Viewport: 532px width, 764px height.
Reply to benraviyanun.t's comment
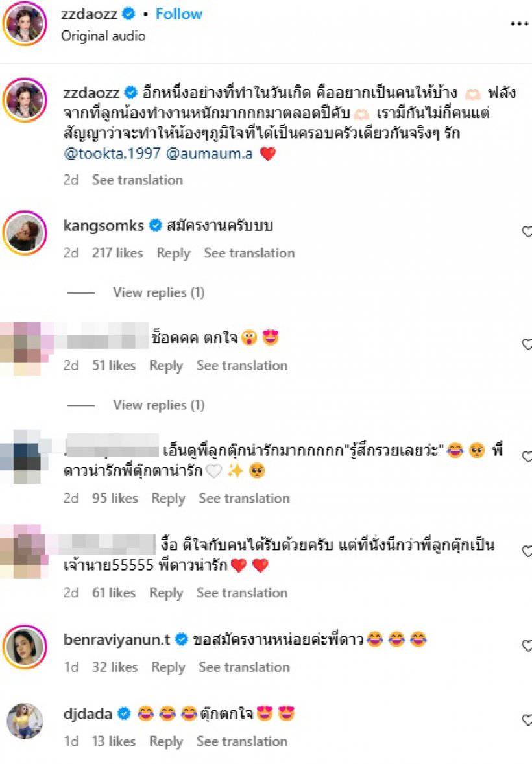tap(168, 667)
